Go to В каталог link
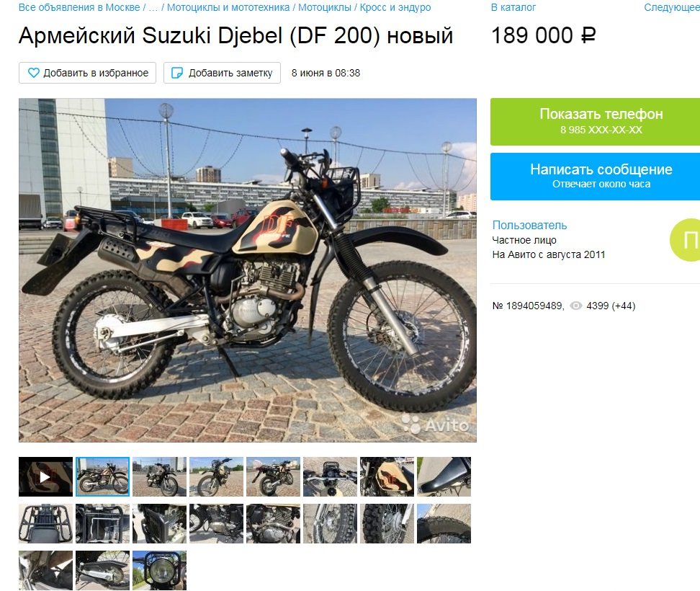Viewport: 700px width, 591px height. point(513,7)
